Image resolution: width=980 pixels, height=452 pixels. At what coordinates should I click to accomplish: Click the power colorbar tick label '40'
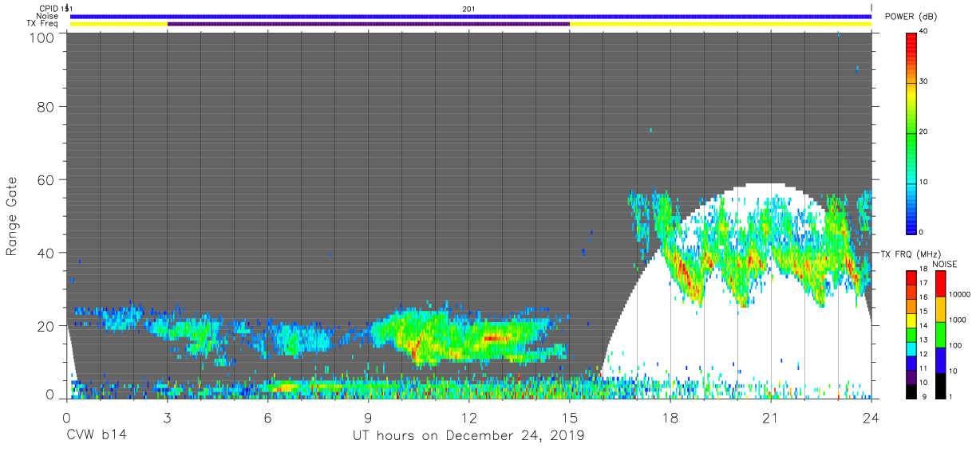[x=923, y=32]
